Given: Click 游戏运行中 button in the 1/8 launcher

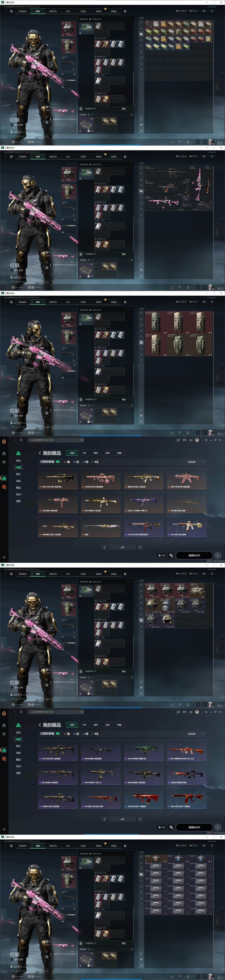Looking at the screenshot, I should pyautogui.click(x=194, y=555).
